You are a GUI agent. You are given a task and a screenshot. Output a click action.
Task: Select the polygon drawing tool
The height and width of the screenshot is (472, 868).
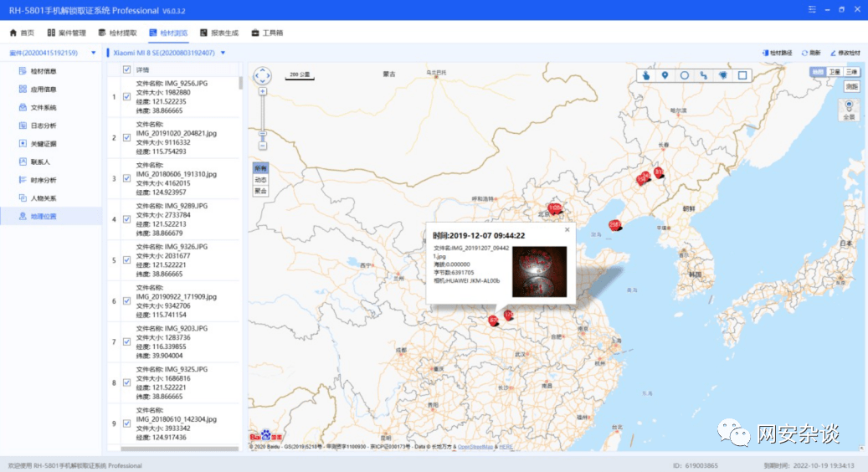[723, 76]
